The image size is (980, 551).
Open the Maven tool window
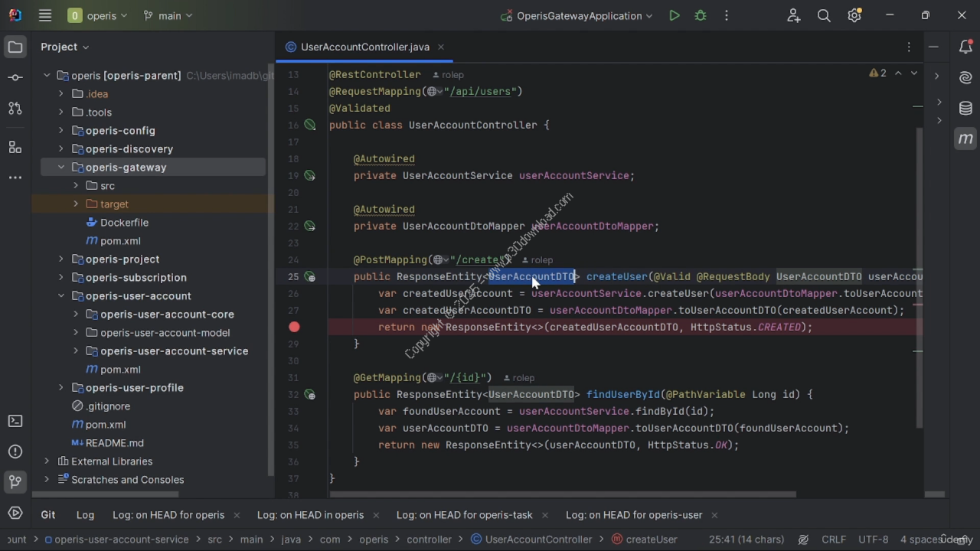[965, 139]
